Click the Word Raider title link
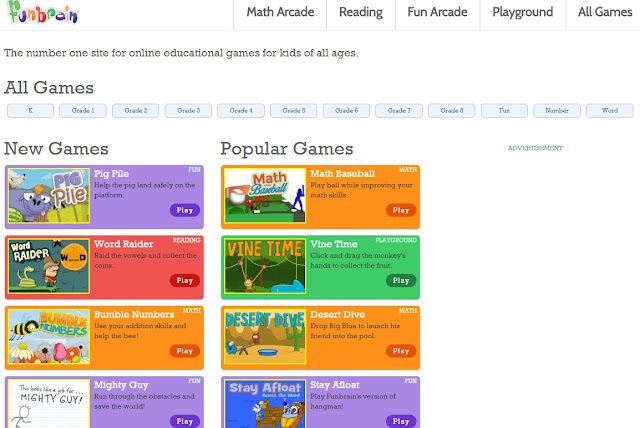 [124, 244]
